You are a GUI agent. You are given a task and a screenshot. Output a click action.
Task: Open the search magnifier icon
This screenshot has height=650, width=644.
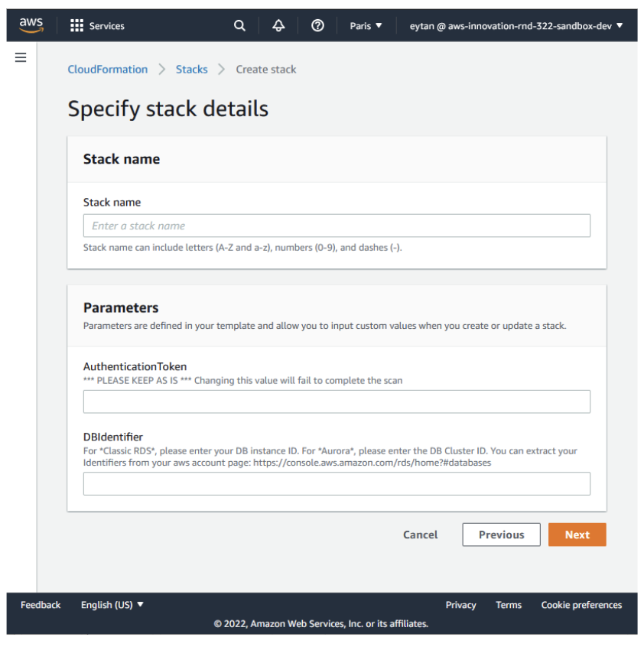pyautogui.click(x=239, y=26)
